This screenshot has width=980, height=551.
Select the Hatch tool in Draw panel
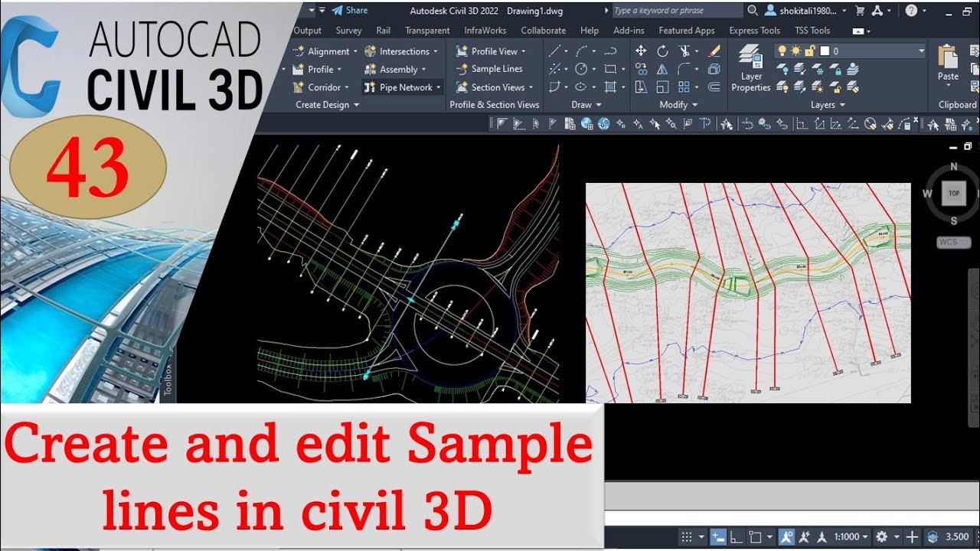(610, 87)
